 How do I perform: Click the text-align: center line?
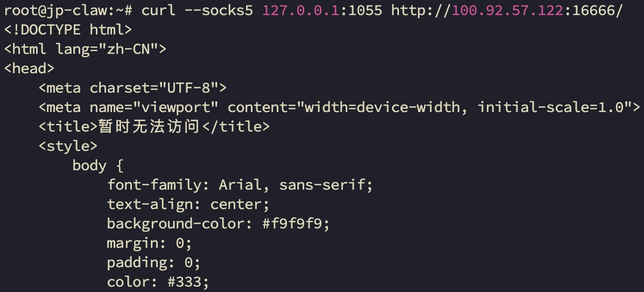[x=188, y=204]
